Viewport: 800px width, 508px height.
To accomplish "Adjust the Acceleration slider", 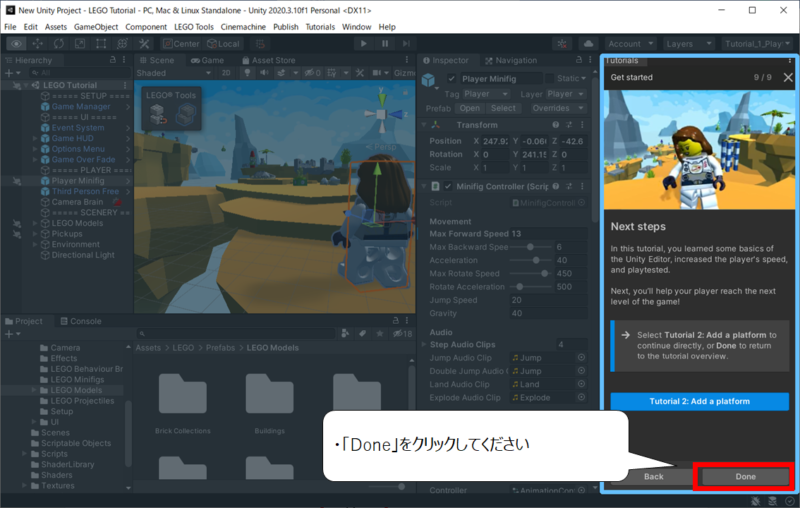I will 531,260.
